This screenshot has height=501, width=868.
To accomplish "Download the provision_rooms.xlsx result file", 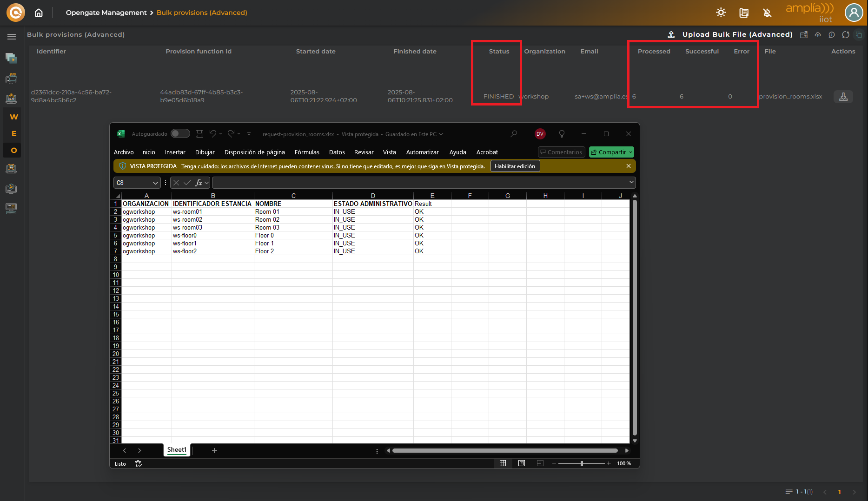I will 843,97.
